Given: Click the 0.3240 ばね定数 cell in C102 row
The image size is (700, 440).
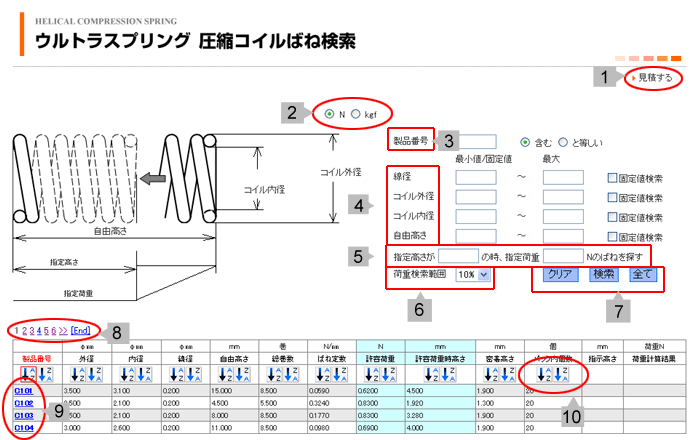Looking at the screenshot, I should 332,403.
